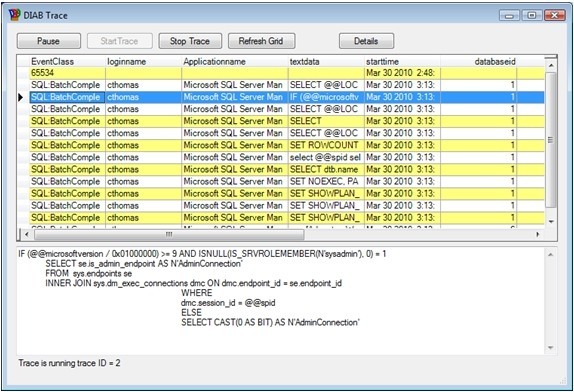
Task: Click the Pause button
Action: (x=49, y=41)
